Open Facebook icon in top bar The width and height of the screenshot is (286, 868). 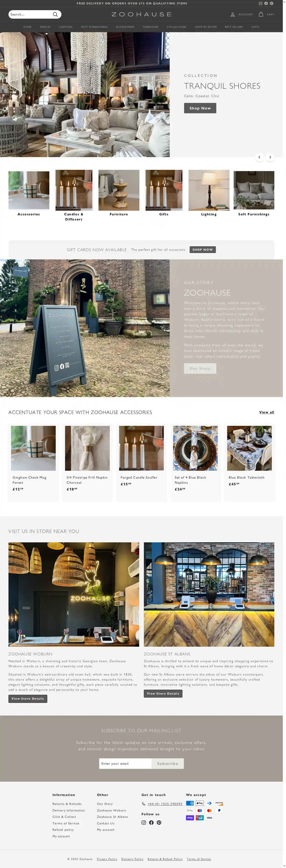[x=266, y=3]
